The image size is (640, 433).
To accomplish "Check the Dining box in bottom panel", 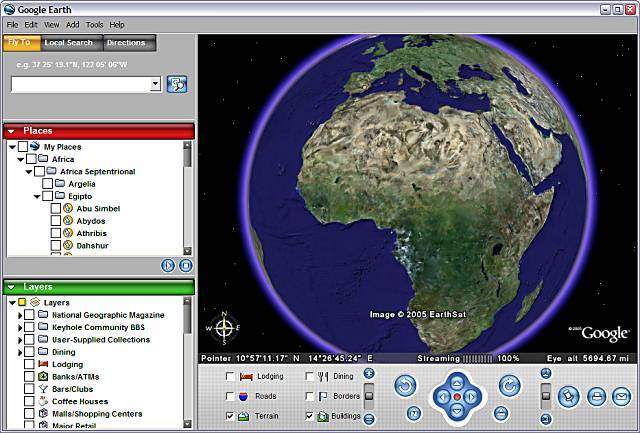I will click(310, 376).
